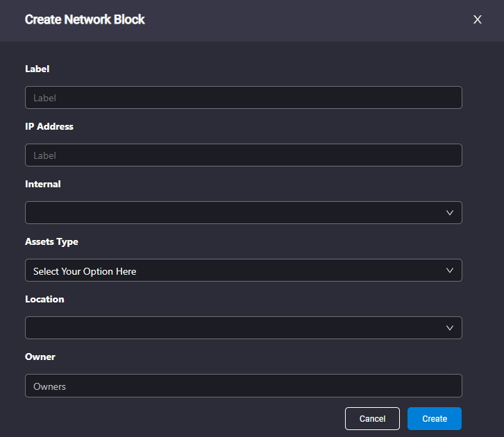Click the 'Internal' field heading
This screenshot has width=504, height=437.
tap(43, 184)
